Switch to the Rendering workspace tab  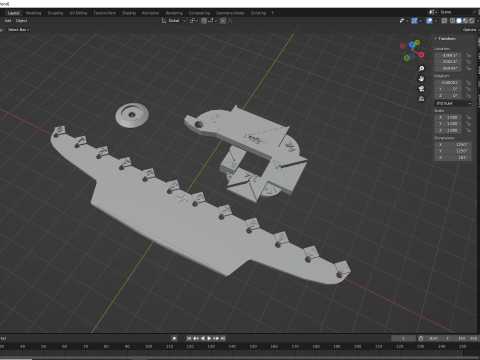coord(174,13)
